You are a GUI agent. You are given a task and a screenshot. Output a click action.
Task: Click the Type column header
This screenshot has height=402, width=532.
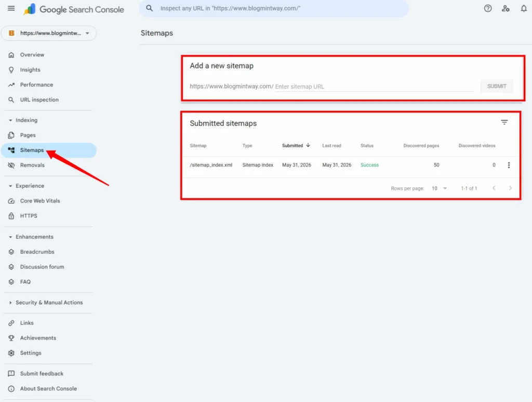pos(247,146)
